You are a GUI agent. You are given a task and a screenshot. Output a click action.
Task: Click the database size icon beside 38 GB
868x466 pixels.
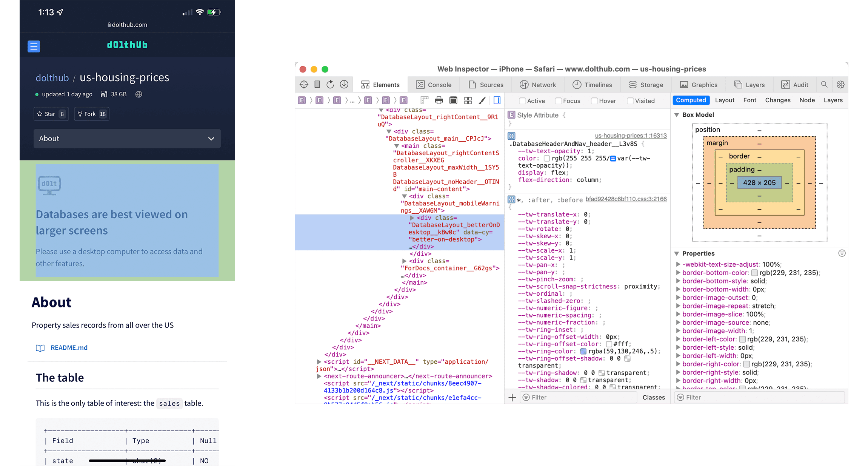pyautogui.click(x=104, y=94)
